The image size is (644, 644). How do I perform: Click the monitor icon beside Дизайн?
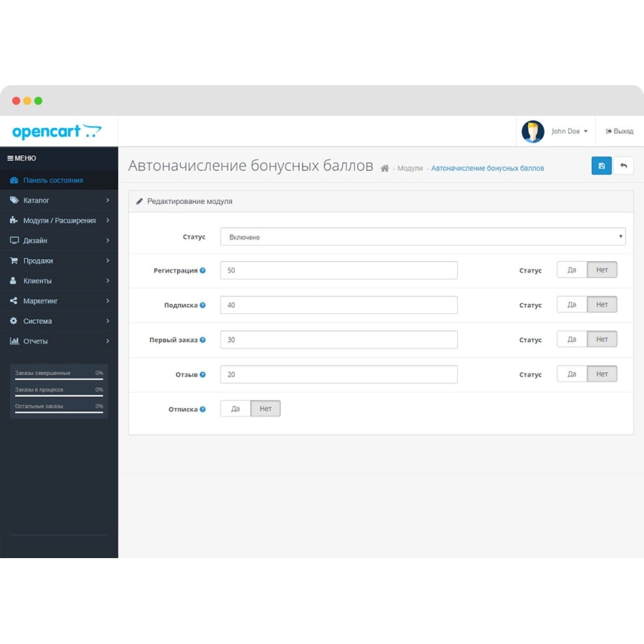tap(14, 240)
